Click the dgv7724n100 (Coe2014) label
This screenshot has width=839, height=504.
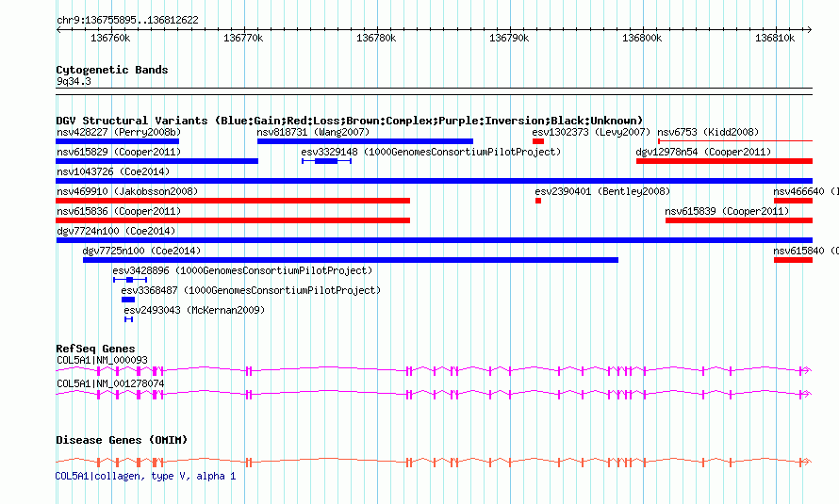tap(116, 231)
